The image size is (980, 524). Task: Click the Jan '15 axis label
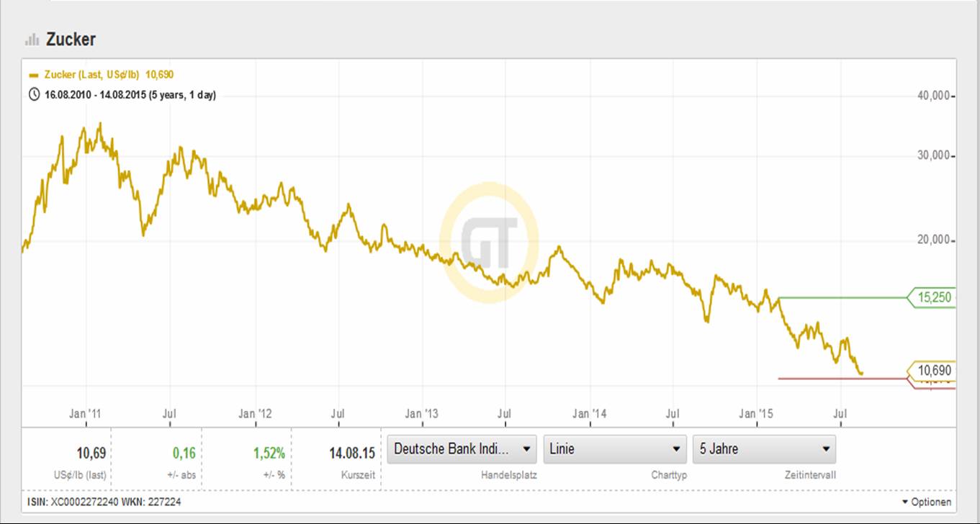[757, 414]
